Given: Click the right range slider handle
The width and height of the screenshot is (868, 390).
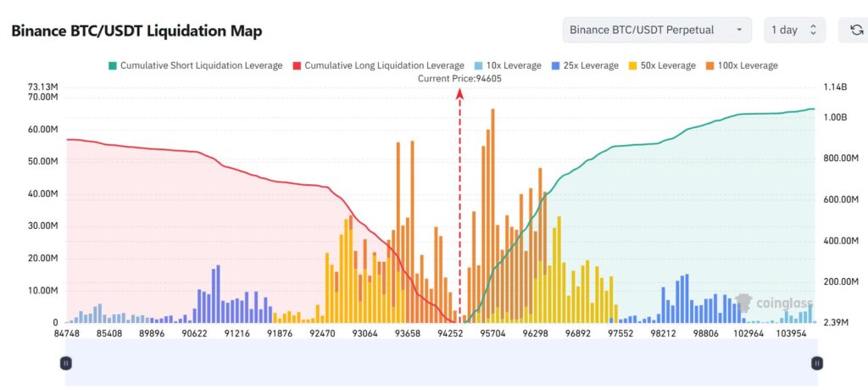Looking at the screenshot, I should [817, 363].
